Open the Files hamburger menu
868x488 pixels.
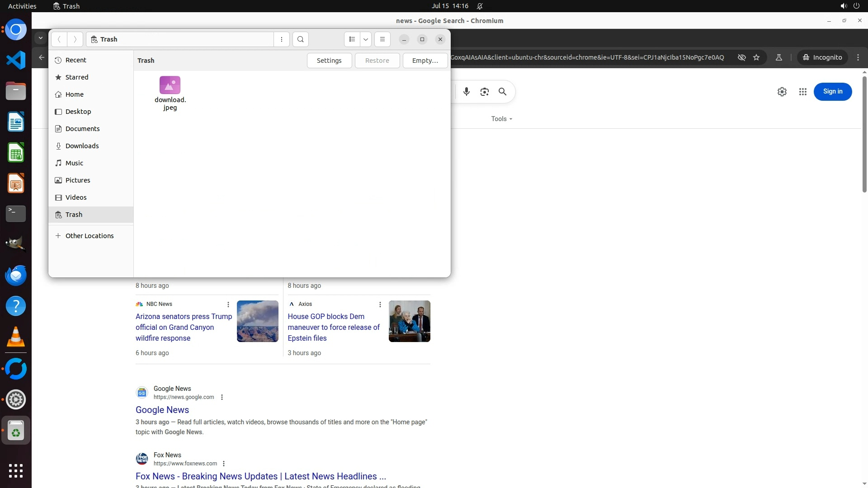coord(382,39)
